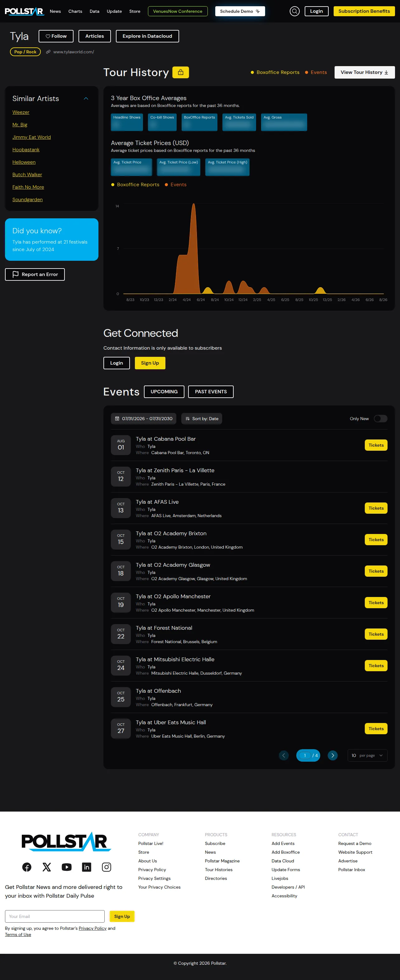The width and height of the screenshot is (400, 980).
Task: Click the yellow lock icon beside Tour History
Action: tap(181, 72)
